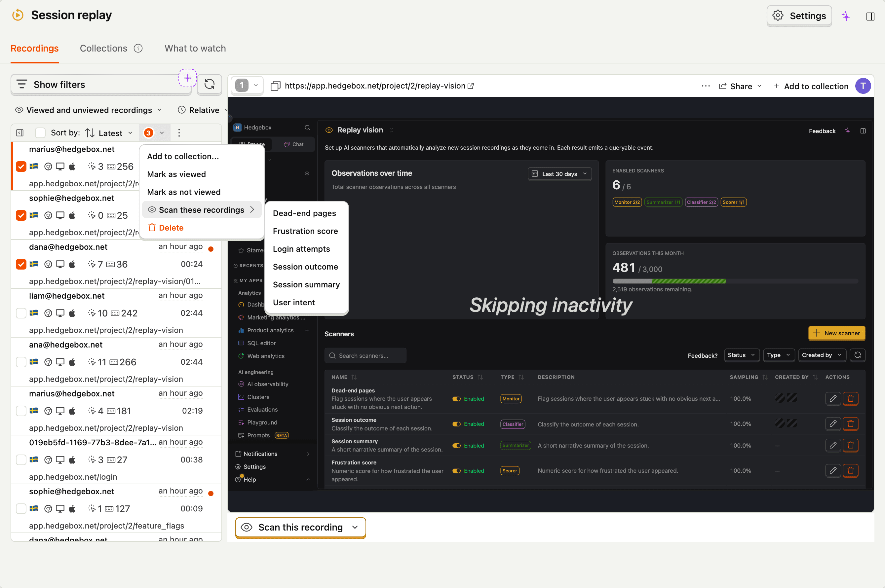Open Viewed and unviewed recordings dropdown
Viewport: 885px width, 588px height.
click(89, 110)
